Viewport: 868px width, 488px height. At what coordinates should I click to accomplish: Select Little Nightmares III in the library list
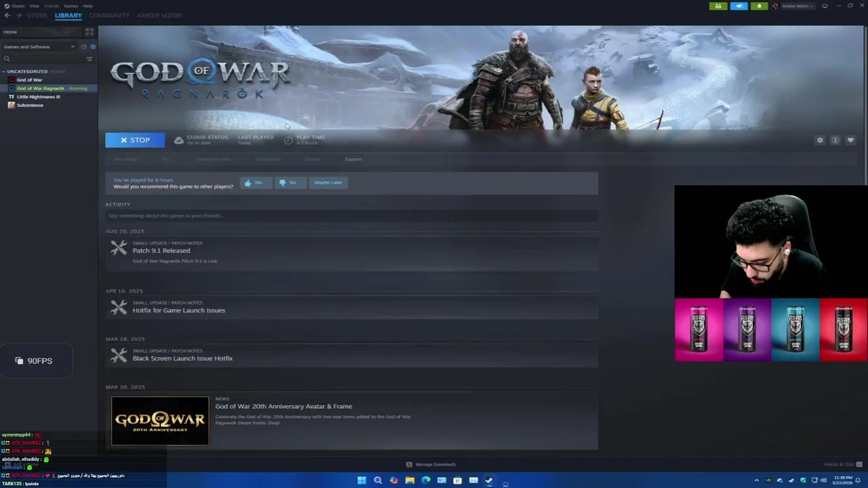click(x=38, y=97)
